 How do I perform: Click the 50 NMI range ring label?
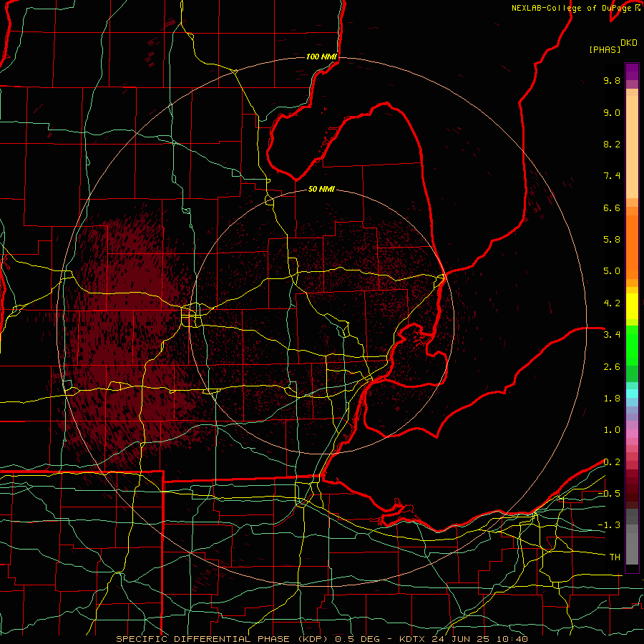[x=321, y=189]
